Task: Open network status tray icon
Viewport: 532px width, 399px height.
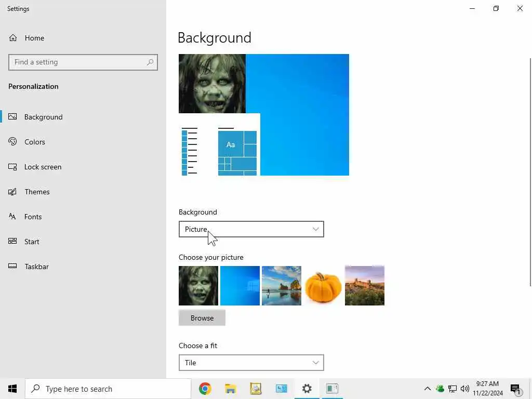Action: (x=453, y=389)
